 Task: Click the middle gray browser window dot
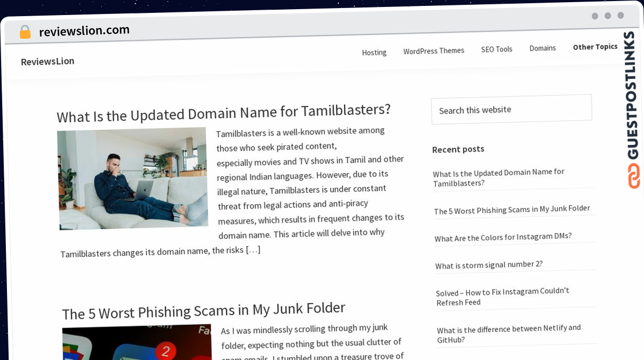click(608, 16)
